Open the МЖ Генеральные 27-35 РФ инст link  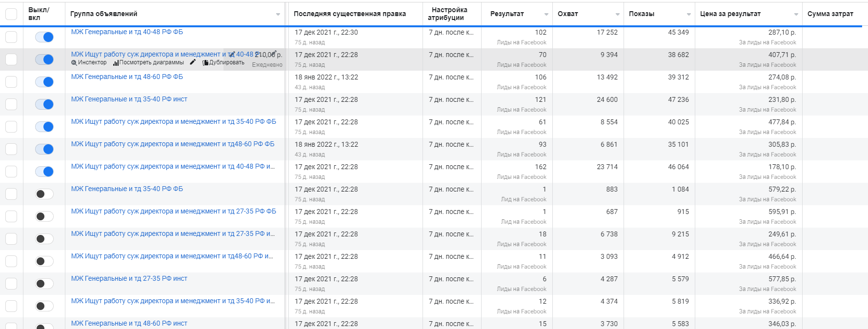pyautogui.click(x=129, y=279)
